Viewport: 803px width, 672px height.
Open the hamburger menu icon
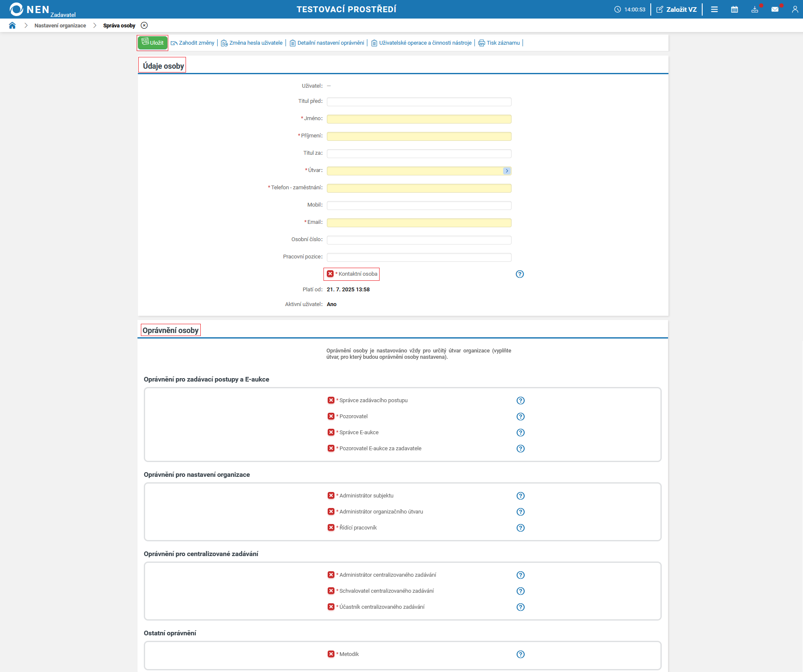pos(714,9)
